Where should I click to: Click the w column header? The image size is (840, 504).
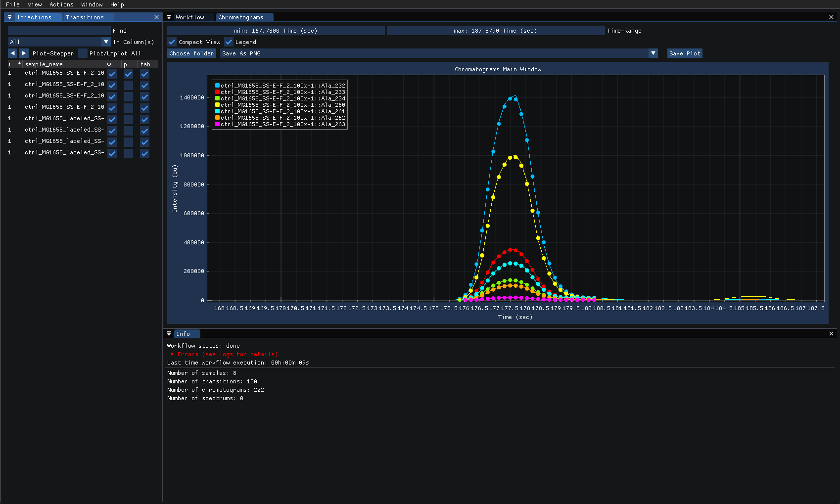[x=113, y=64]
